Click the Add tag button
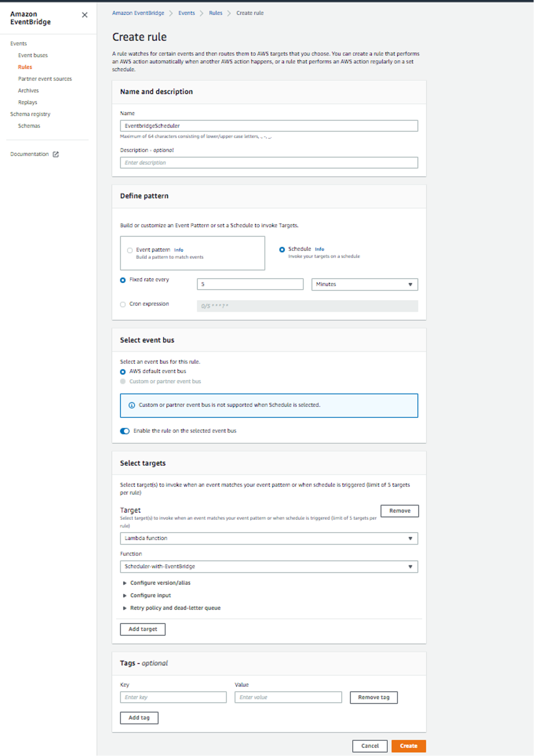Viewport: 534px width, 756px height. tap(139, 718)
